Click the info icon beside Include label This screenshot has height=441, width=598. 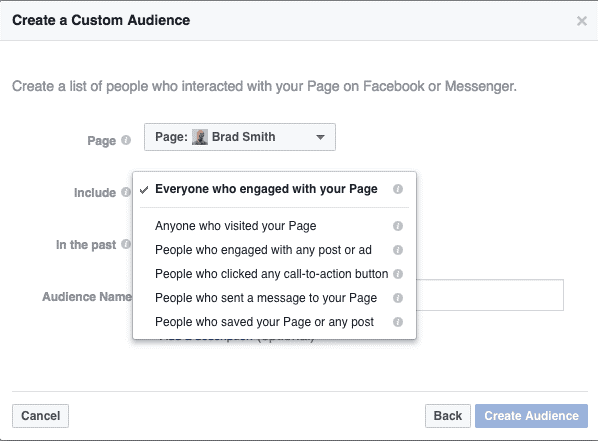[x=126, y=192]
